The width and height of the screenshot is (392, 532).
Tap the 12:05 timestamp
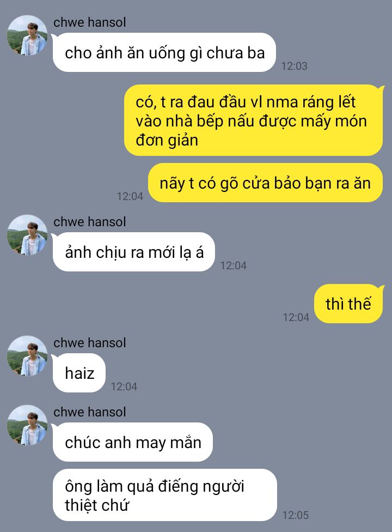(296, 515)
